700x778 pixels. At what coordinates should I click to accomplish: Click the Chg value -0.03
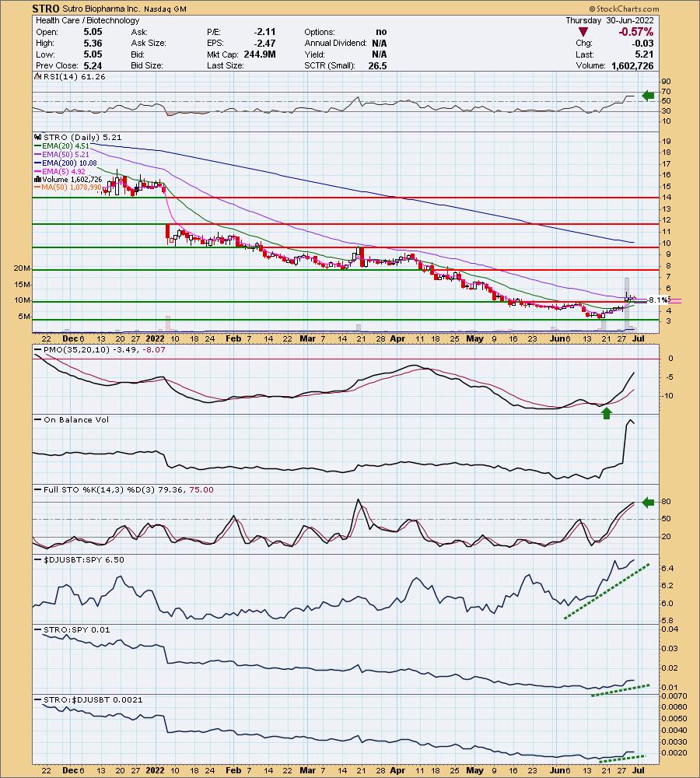[642, 43]
